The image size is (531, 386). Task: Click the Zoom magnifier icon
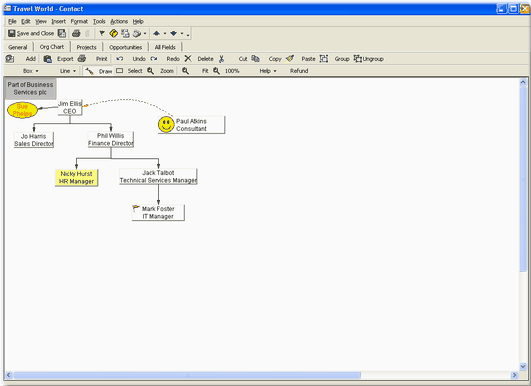(150, 71)
